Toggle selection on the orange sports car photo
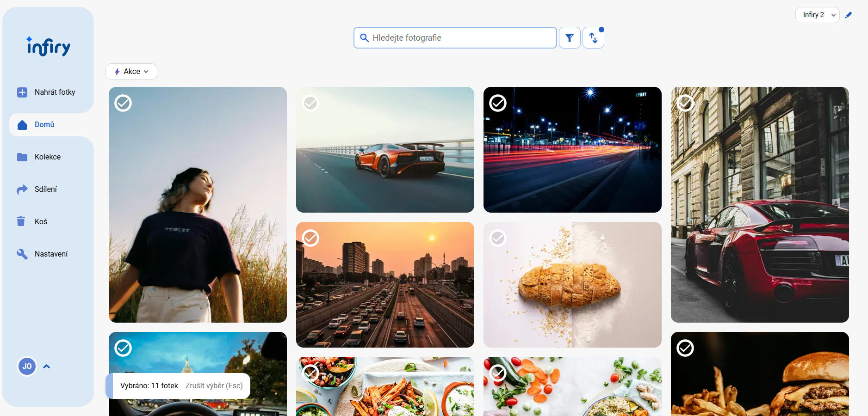Screen dimensions: 868x416 pyautogui.click(x=310, y=103)
